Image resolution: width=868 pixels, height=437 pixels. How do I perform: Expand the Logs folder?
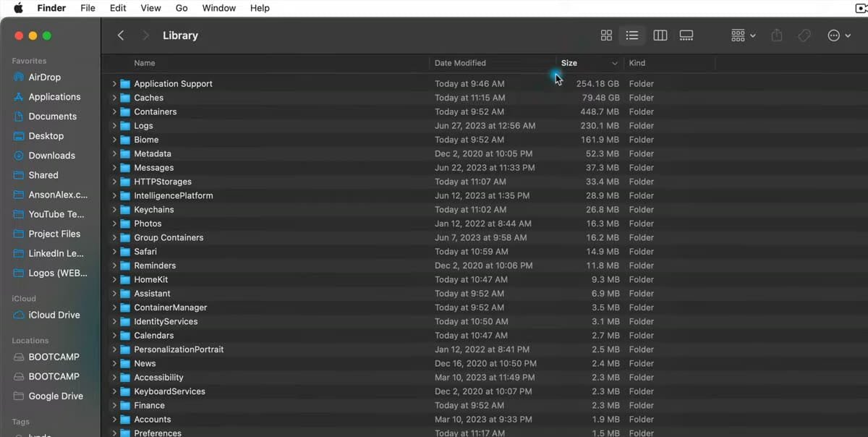[114, 126]
